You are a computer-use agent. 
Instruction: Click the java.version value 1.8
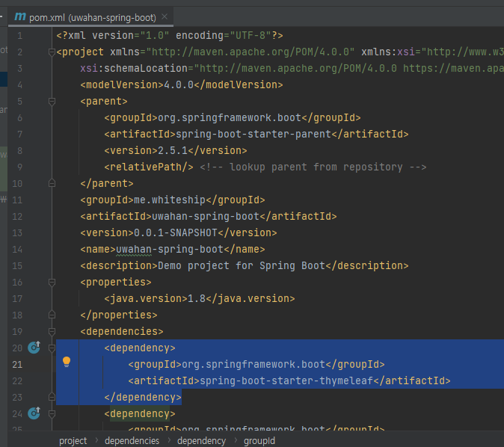coord(197,298)
